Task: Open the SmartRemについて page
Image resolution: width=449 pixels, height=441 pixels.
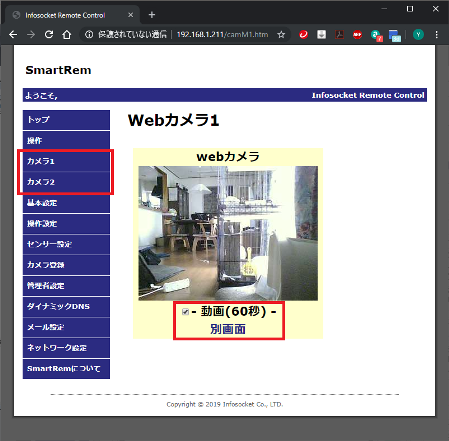Action: tap(66, 369)
